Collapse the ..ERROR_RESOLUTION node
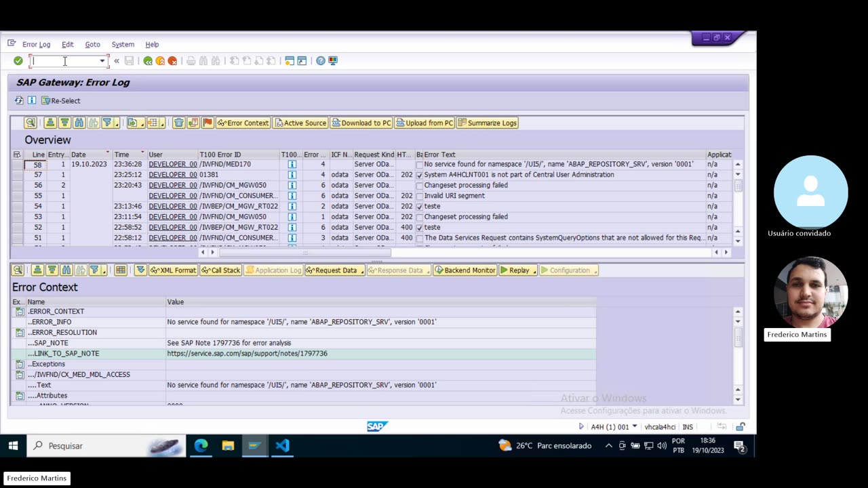Screen dimensions: 868x488 pyautogui.click(x=20, y=333)
